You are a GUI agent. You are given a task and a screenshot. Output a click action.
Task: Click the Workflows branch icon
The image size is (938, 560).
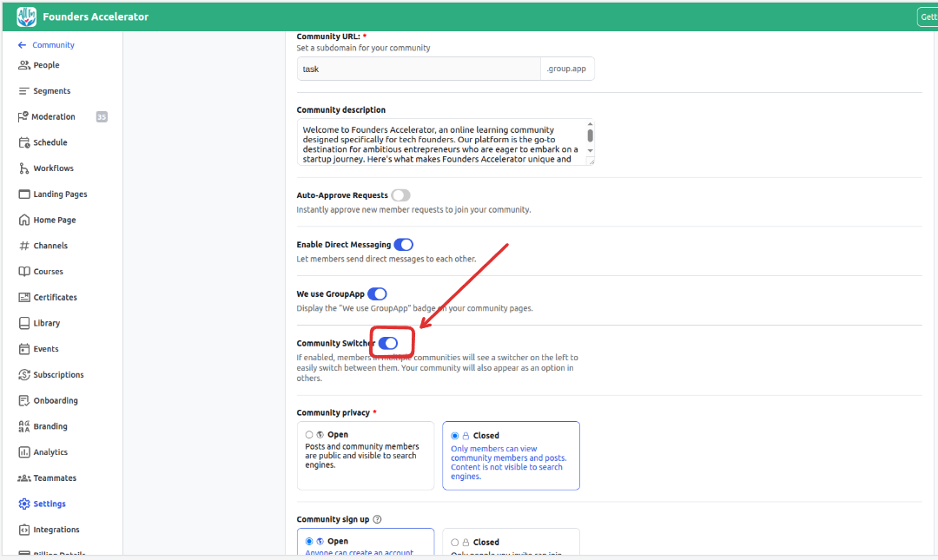pos(24,168)
